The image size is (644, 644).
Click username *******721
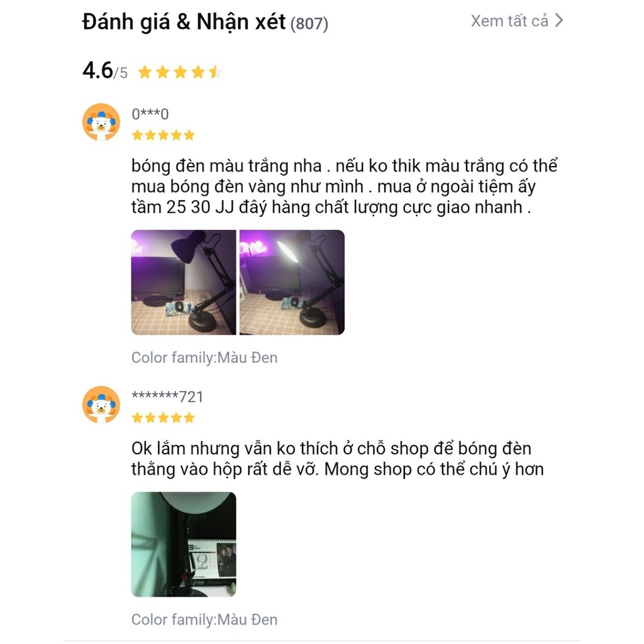[167, 397]
